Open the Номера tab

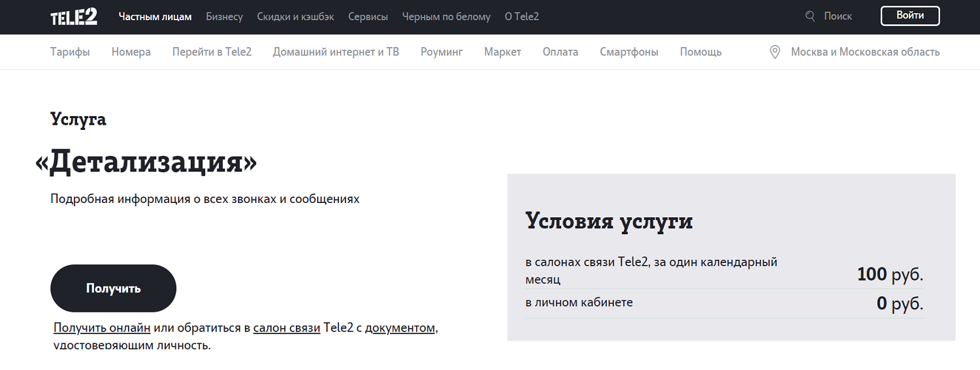131,52
